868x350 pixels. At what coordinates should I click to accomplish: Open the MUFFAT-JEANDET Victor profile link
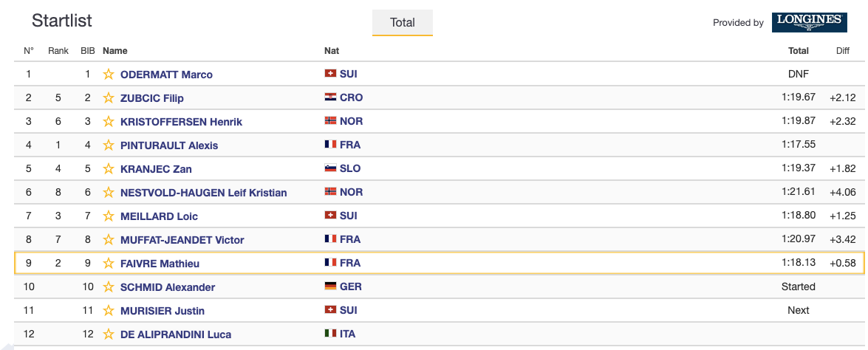pyautogui.click(x=182, y=239)
